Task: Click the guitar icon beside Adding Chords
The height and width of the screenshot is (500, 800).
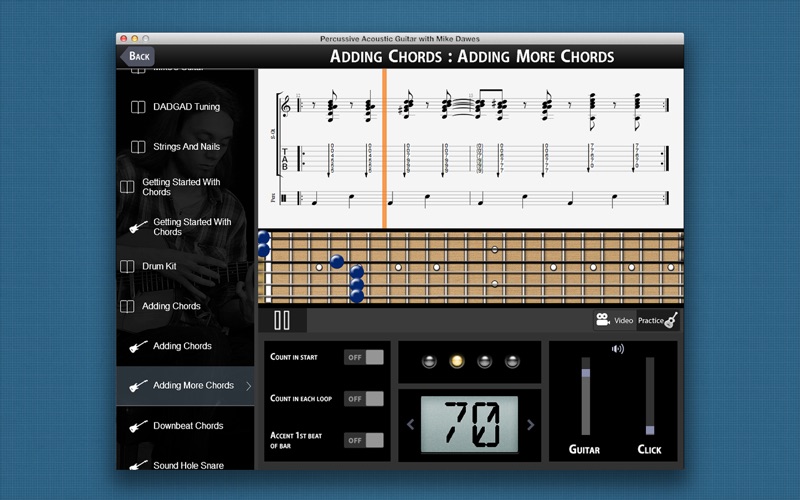Action: point(138,346)
